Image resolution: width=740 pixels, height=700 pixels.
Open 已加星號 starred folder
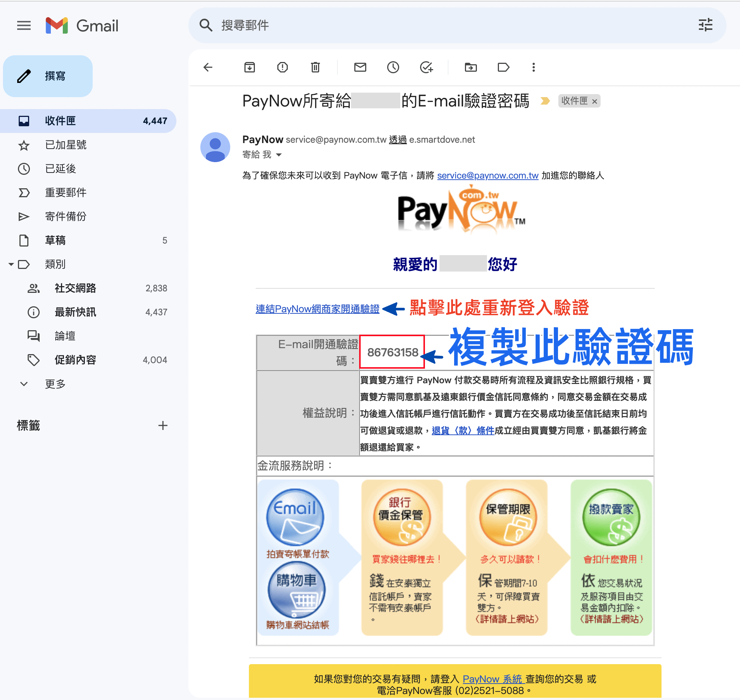tap(88, 145)
